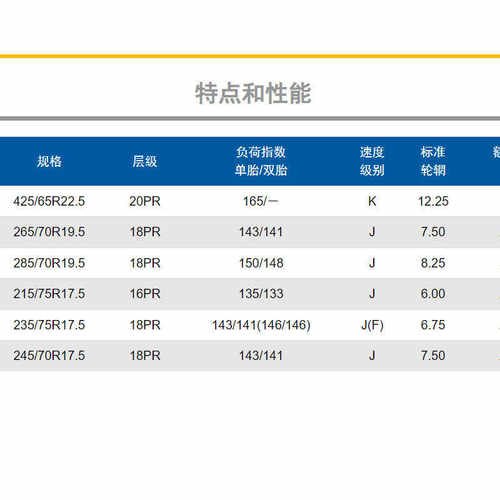The width and height of the screenshot is (500, 500).
Task: Select the 层级 column header
Action: coord(145,161)
